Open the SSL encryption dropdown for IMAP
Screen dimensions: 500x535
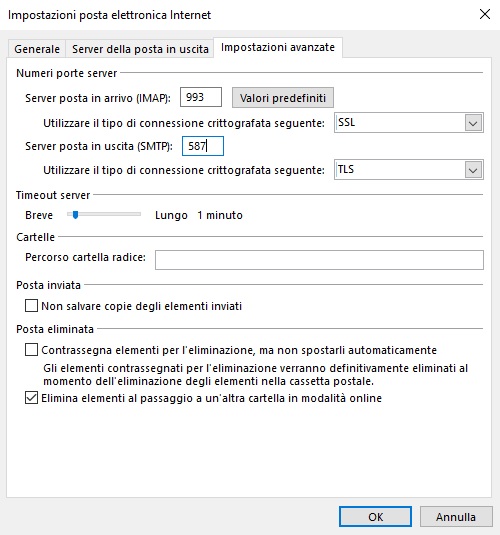[409, 122]
